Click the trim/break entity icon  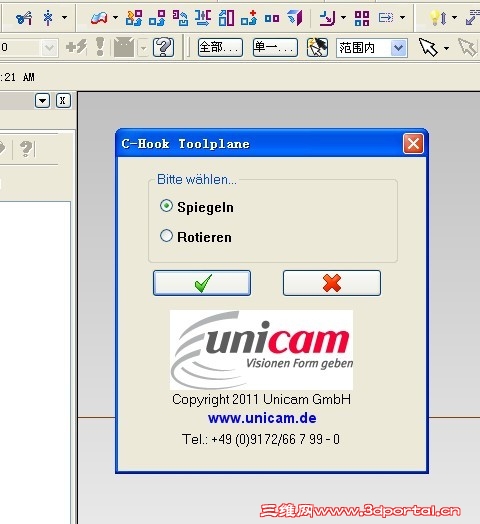tap(24, 18)
